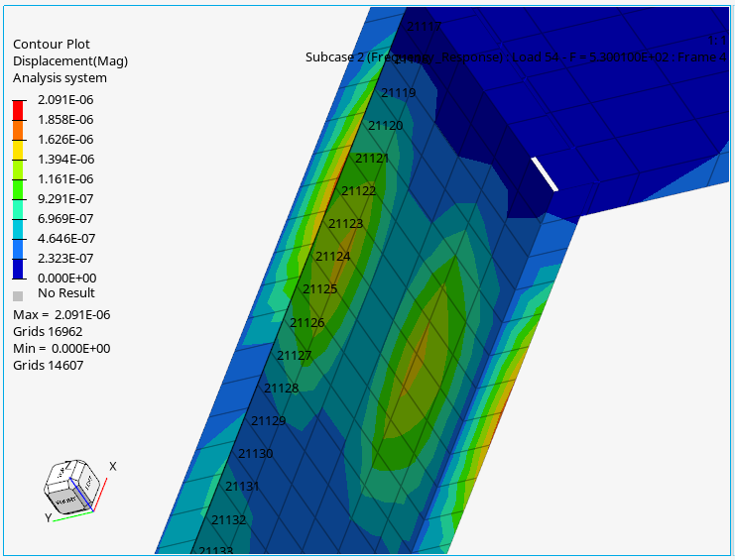735x560 pixels.
Task: Select node label 21122
Action: tap(359, 191)
